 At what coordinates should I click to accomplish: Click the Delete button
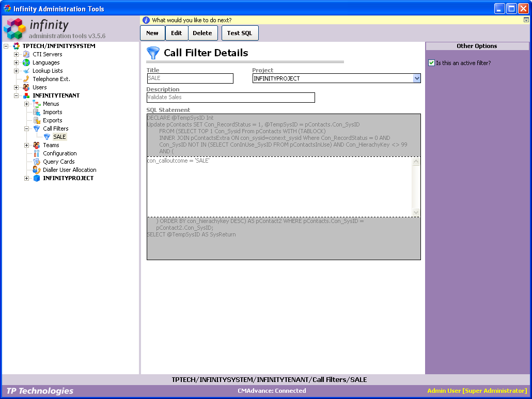(202, 33)
